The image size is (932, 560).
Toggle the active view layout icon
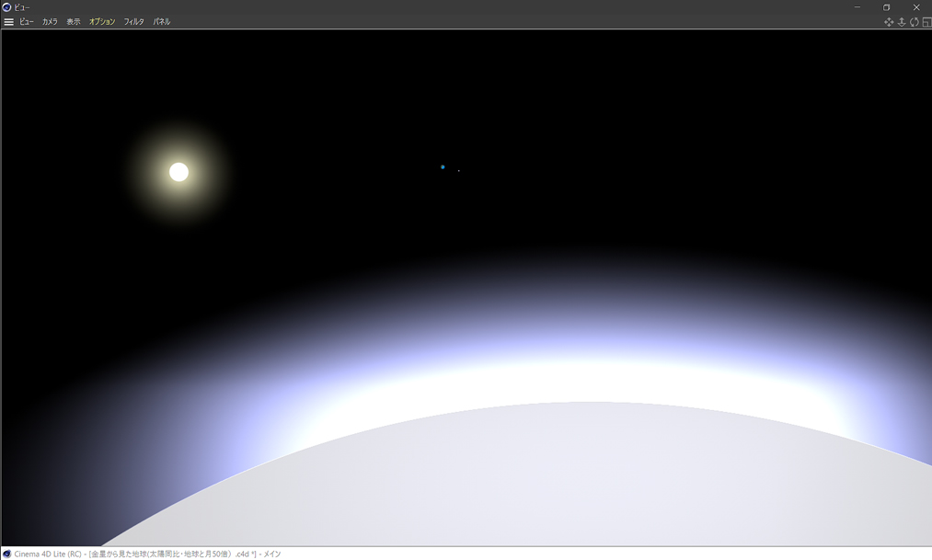point(926,22)
